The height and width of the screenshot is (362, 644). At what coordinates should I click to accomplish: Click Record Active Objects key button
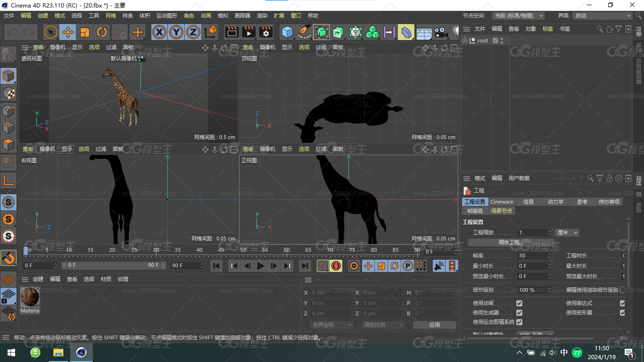coord(323,266)
